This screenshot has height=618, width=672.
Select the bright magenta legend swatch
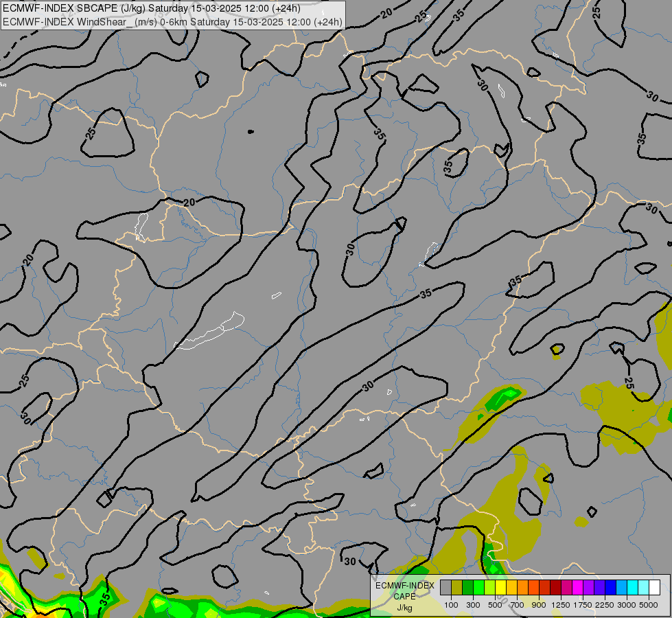(x=577, y=588)
